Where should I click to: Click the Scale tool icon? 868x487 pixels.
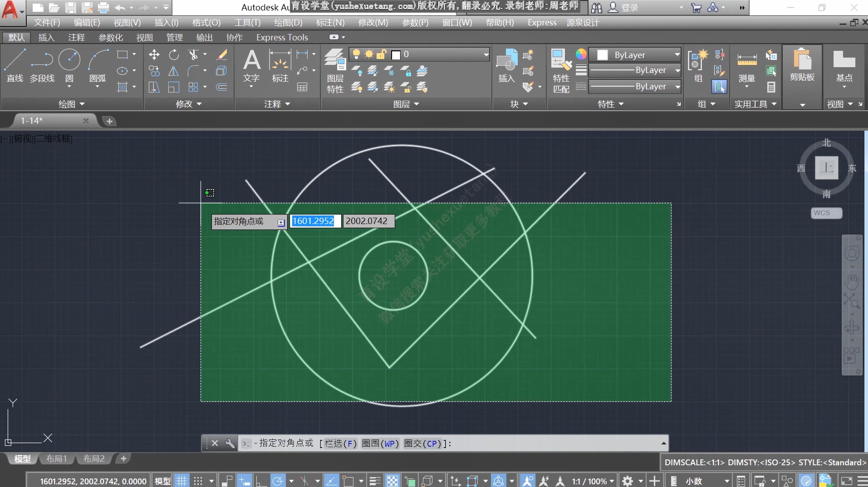coord(174,87)
